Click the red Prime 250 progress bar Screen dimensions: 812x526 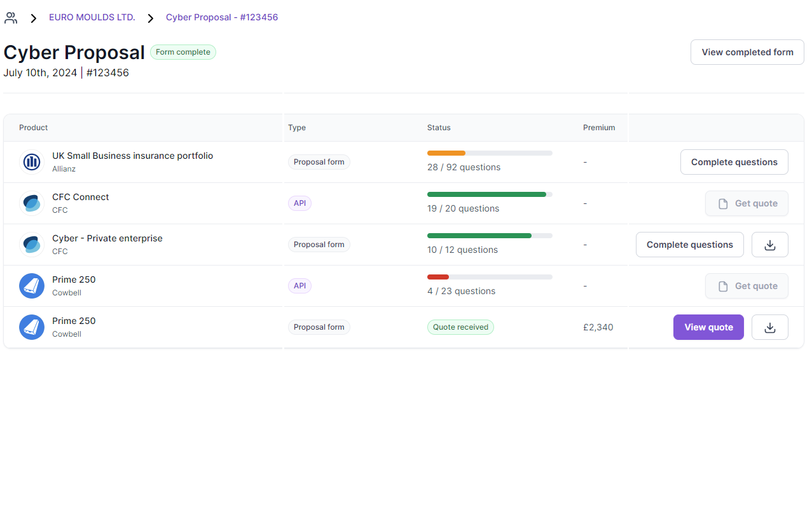pyautogui.click(x=438, y=277)
